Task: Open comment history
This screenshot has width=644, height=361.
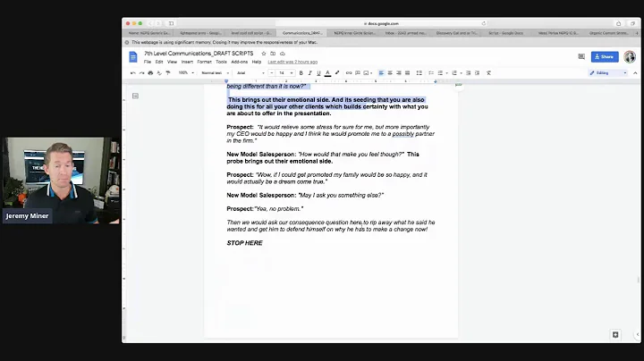Action: point(581,56)
